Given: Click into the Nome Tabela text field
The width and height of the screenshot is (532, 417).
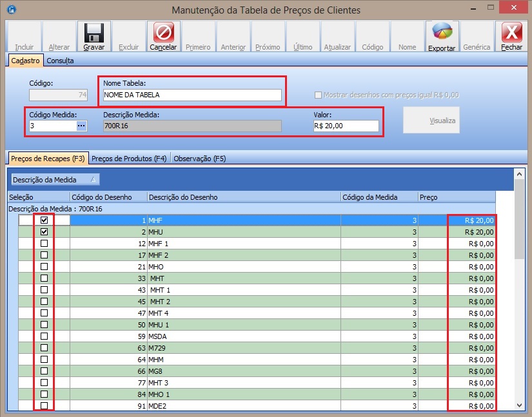Looking at the screenshot, I should click(192, 95).
